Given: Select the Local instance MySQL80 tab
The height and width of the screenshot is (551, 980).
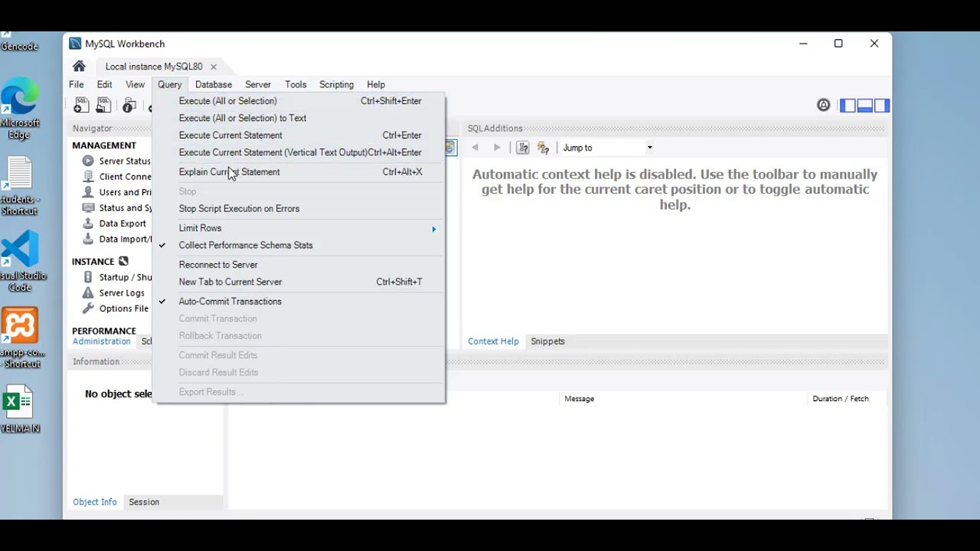Looking at the screenshot, I should 154,67.
